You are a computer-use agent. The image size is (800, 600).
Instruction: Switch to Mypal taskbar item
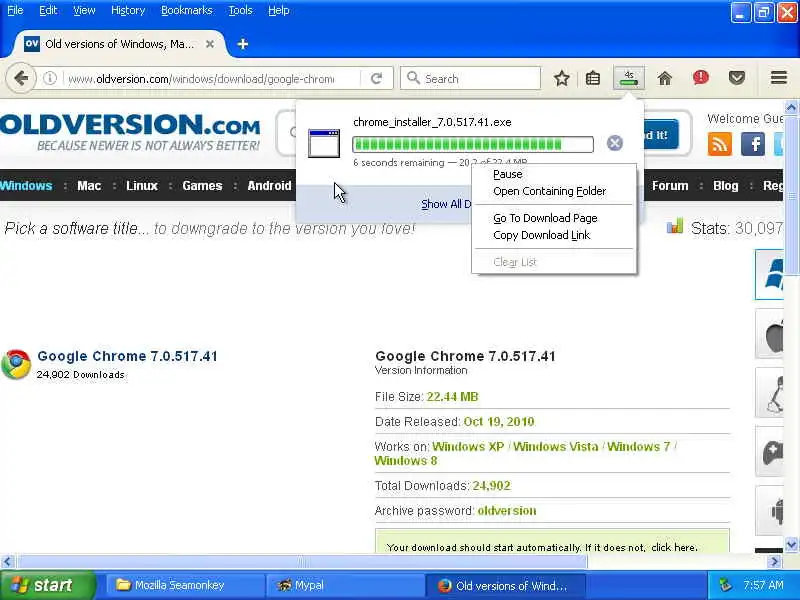346,585
